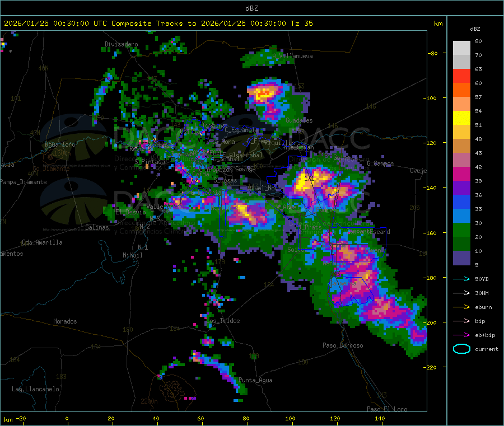504x426 pixels.
Task: Click the 'Co_Diamante' map label
Action: click(x=51, y=168)
